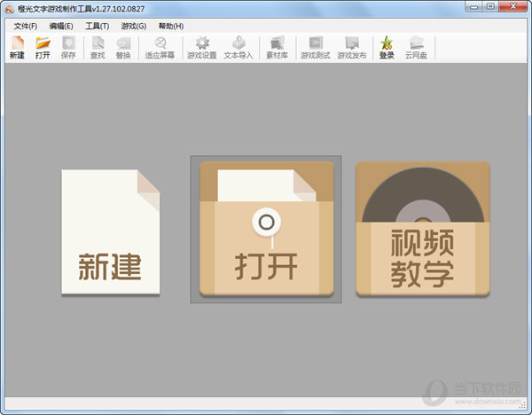Viewport: 532px width, 415px height.
Task: Click the 登录 star icon
Action: [387, 48]
